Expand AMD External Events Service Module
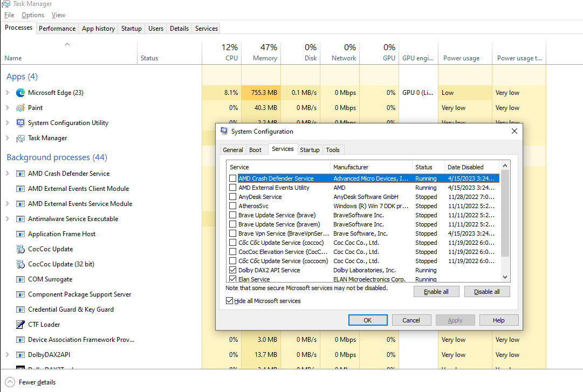583x392 pixels. (8, 204)
